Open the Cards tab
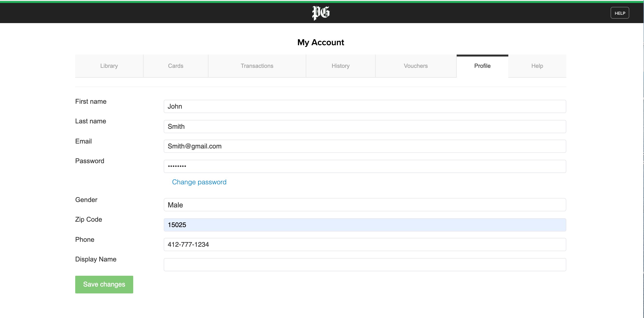The image size is (644, 318). tap(176, 66)
